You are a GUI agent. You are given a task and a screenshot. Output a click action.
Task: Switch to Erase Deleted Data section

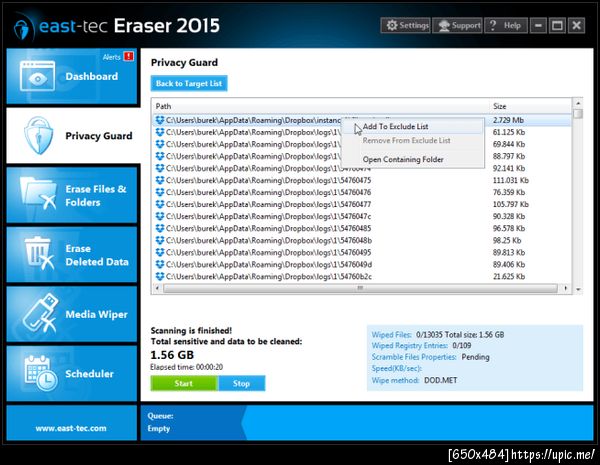pos(72,255)
